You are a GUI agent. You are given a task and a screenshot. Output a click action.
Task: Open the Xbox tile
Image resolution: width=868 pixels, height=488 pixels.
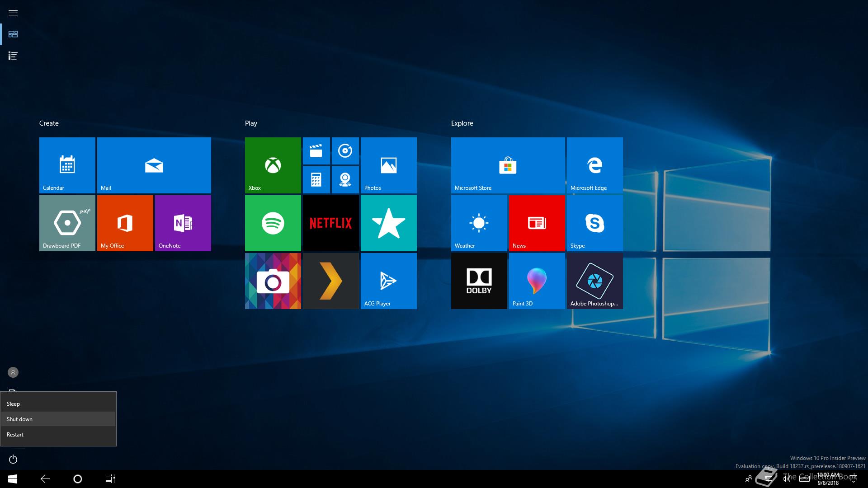click(x=273, y=165)
